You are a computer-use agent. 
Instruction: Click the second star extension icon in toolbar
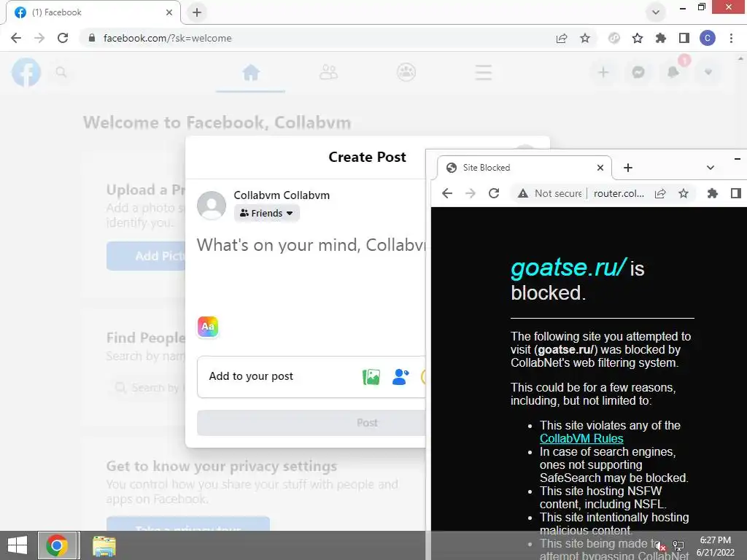tap(638, 38)
